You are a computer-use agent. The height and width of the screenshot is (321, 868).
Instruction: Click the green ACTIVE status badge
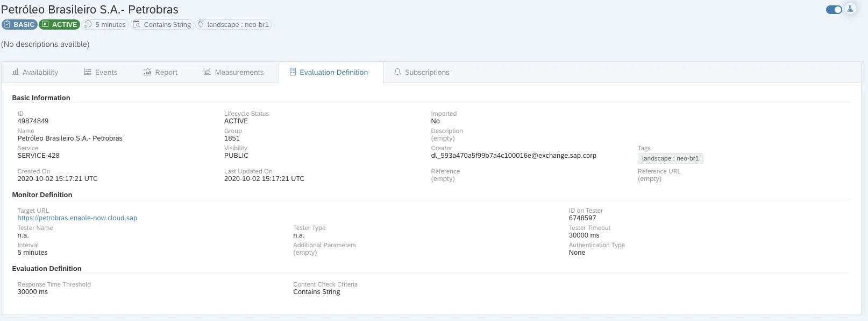[x=59, y=24]
